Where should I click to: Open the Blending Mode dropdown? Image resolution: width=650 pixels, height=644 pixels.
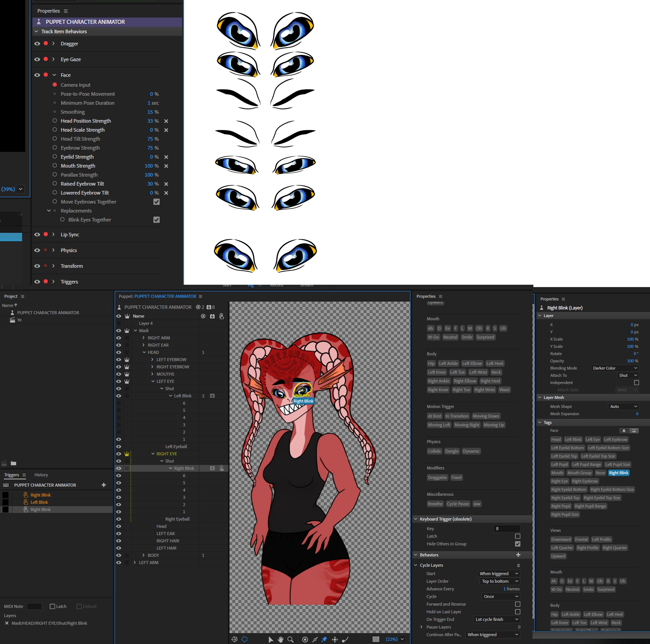click(615, 368)
